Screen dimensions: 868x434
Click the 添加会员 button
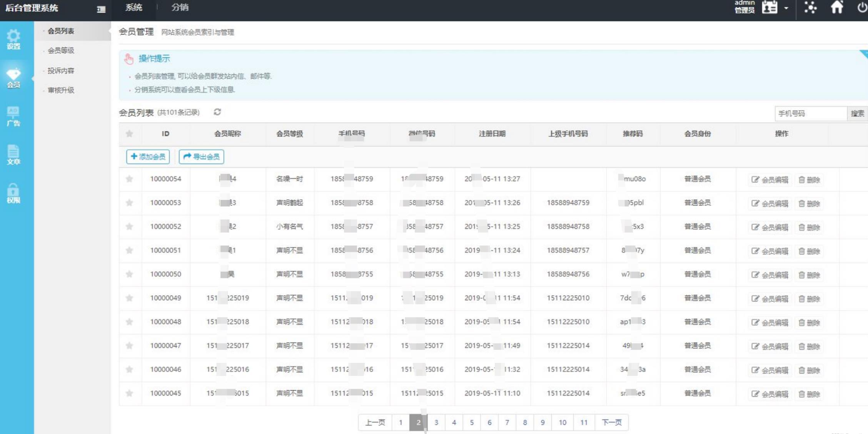pyautogui.click(x=148, y=157)
